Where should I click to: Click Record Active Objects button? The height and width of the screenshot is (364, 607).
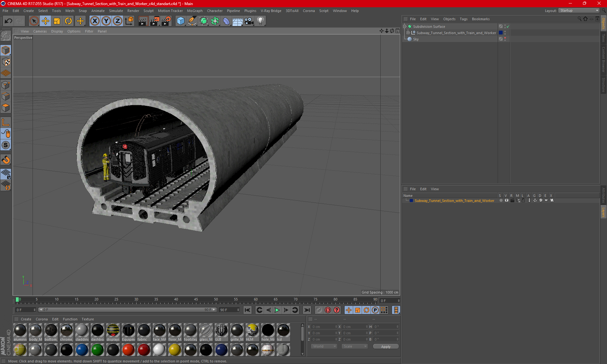(319, 310)
